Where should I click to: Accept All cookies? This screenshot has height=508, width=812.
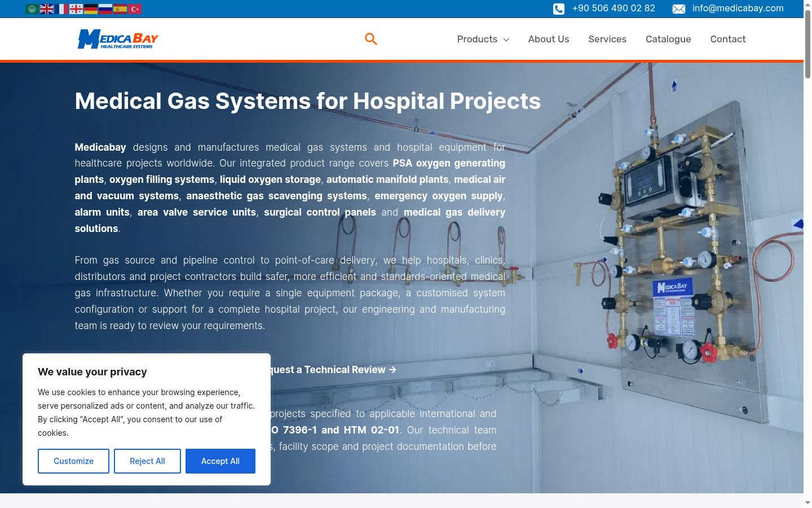point(220,461)
